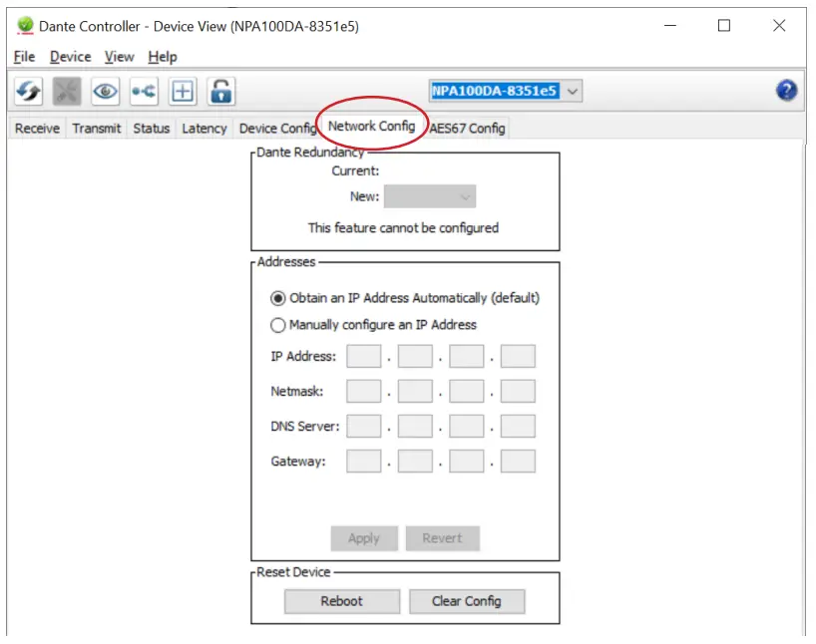
Task: Click the Revert button
Action: (442, 538)
